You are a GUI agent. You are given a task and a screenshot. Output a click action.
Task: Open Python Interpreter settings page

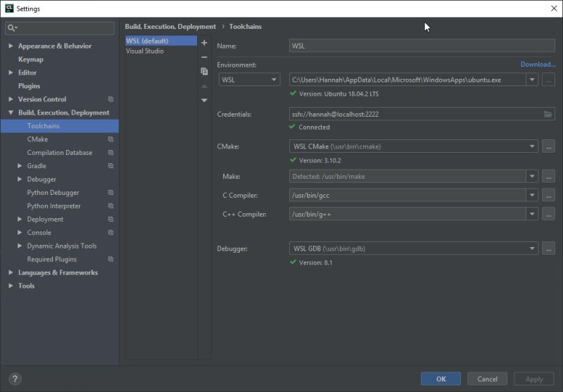pos(54,206)
